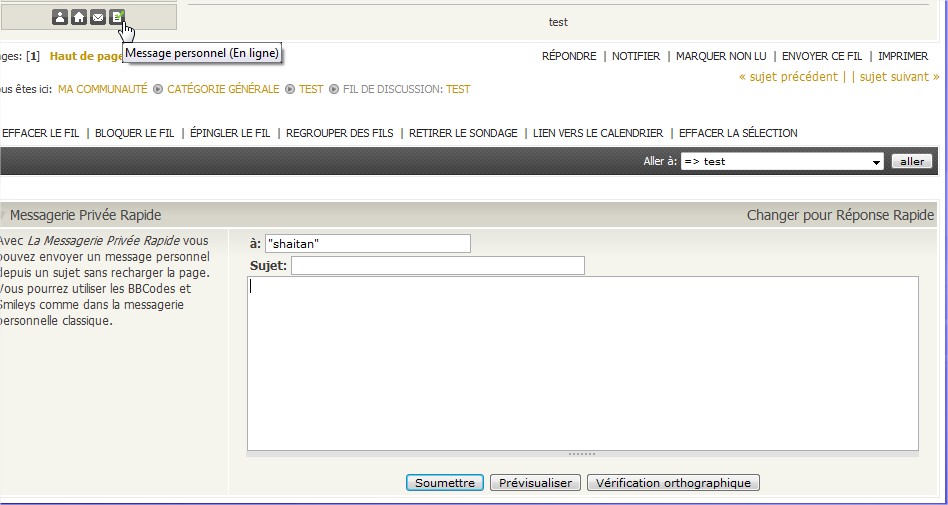Click the personal message icon
Screen dimensions: 948x505
coord(117,17)
